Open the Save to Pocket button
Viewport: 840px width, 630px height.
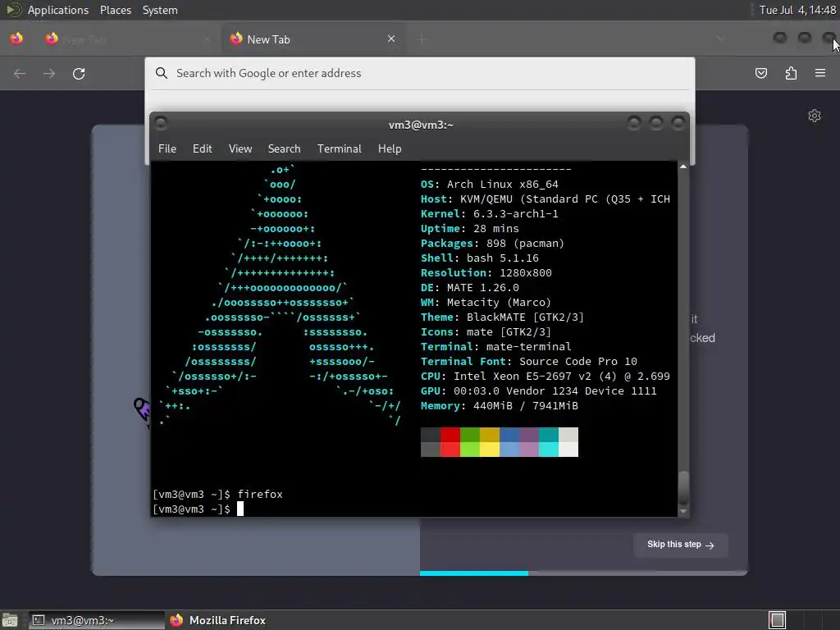point(760,73)
